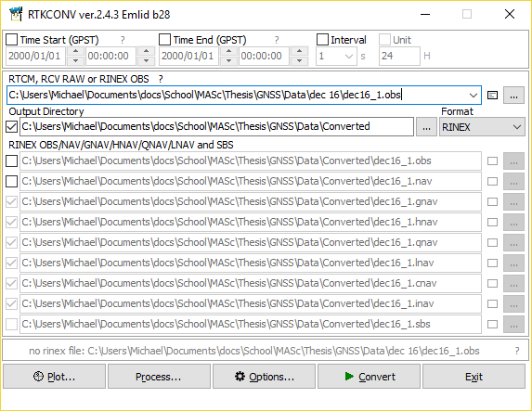Screen dimensions: 532x411
Task: Toggle the Interval checkbox
Action: 322,40
